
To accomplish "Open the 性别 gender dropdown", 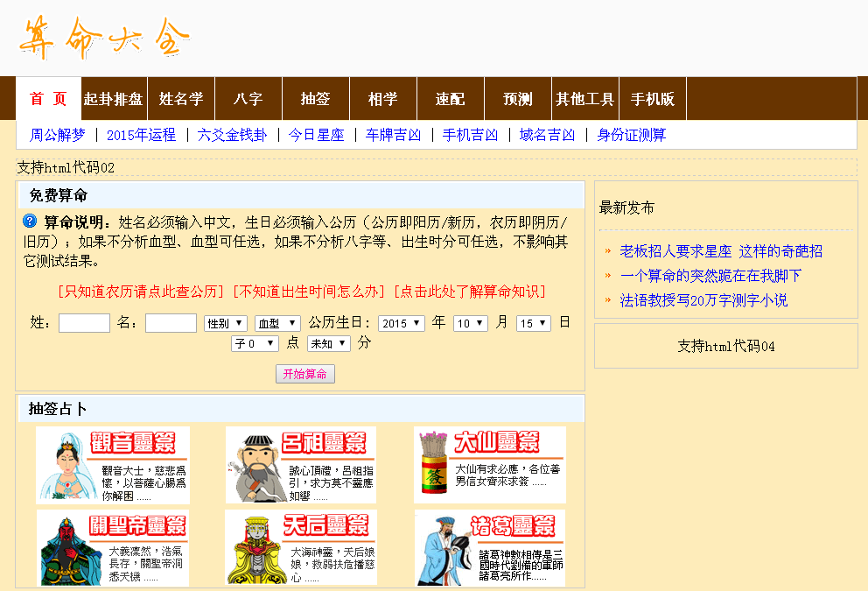I will point(225,322).
